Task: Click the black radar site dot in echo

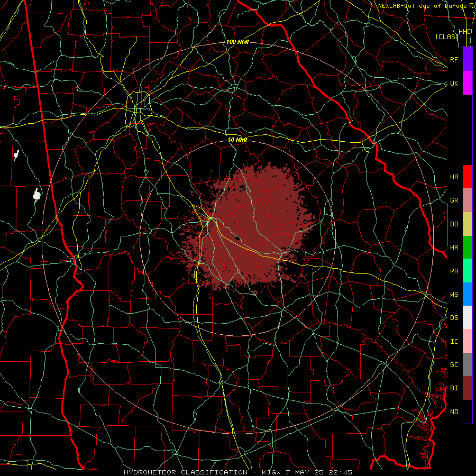Action: (x=237, y=238)
